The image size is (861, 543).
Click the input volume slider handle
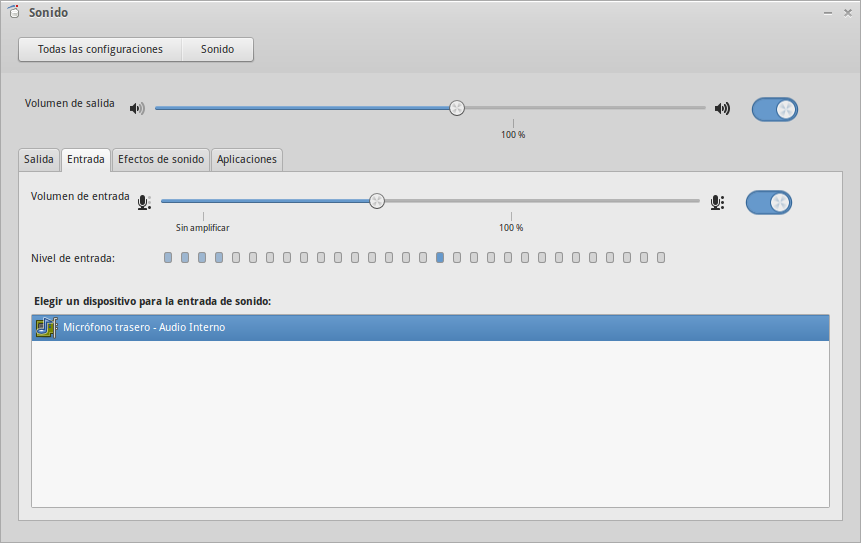377,201
